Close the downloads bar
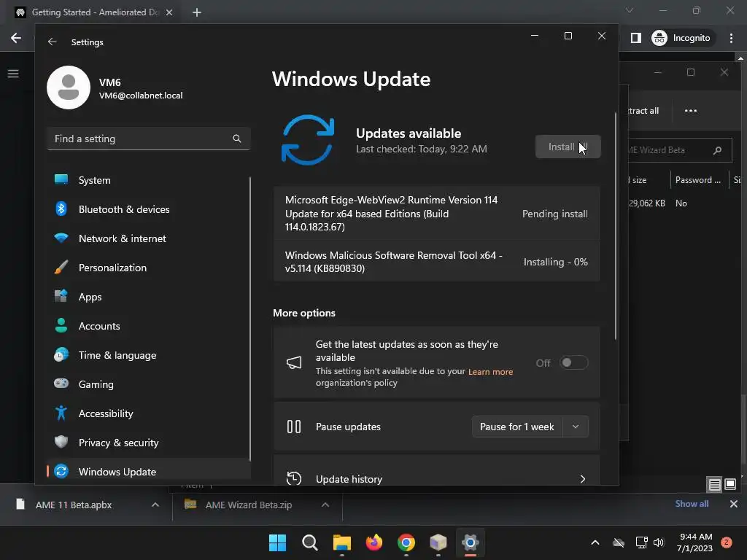Screen dimensions: 747x560 [734, 504]
